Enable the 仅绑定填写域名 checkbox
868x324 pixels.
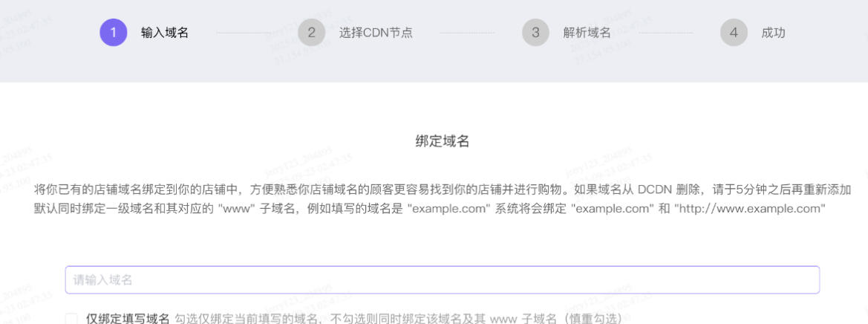pos(71,319)
